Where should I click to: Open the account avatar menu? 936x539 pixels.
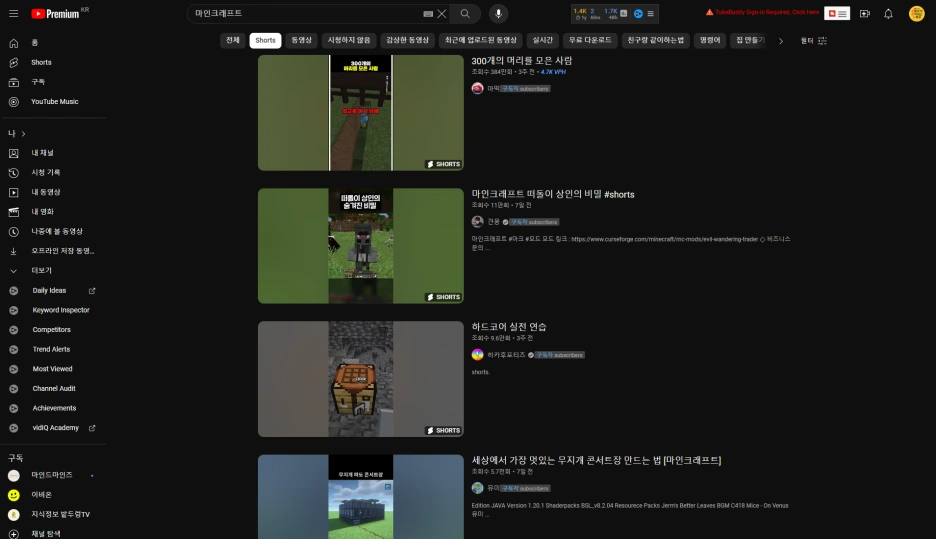tap(916, 13)
